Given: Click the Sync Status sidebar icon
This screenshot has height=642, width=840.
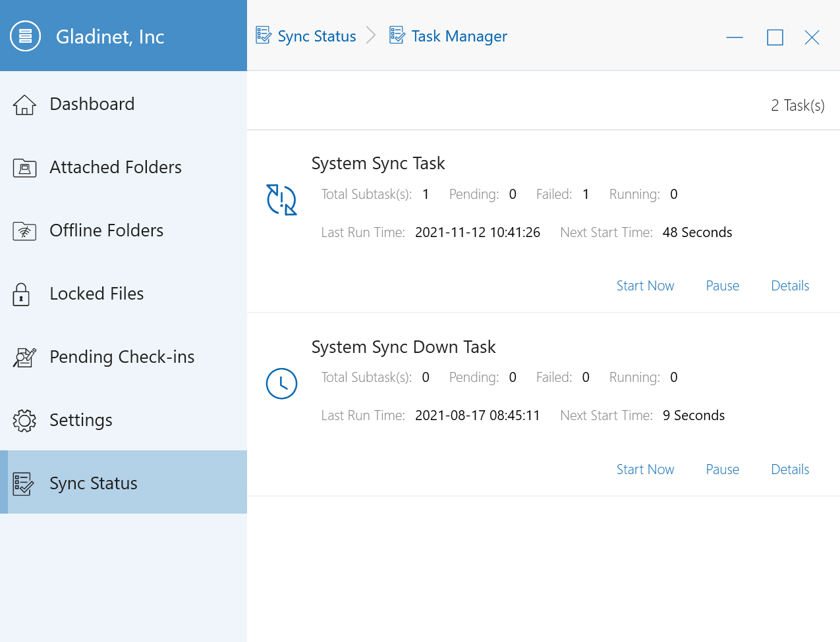Looking at the screenshot, I should pyautogui.click(x=23, y=484).
